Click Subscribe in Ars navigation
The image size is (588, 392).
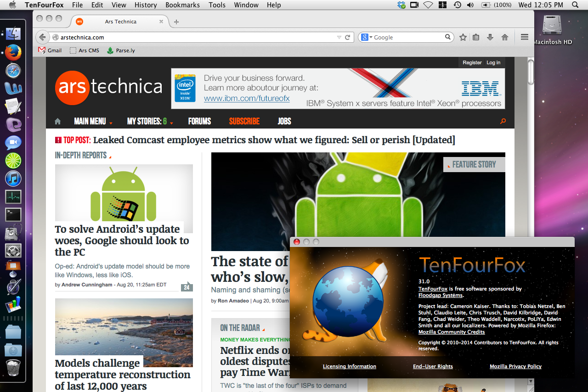tap(244, 121)
